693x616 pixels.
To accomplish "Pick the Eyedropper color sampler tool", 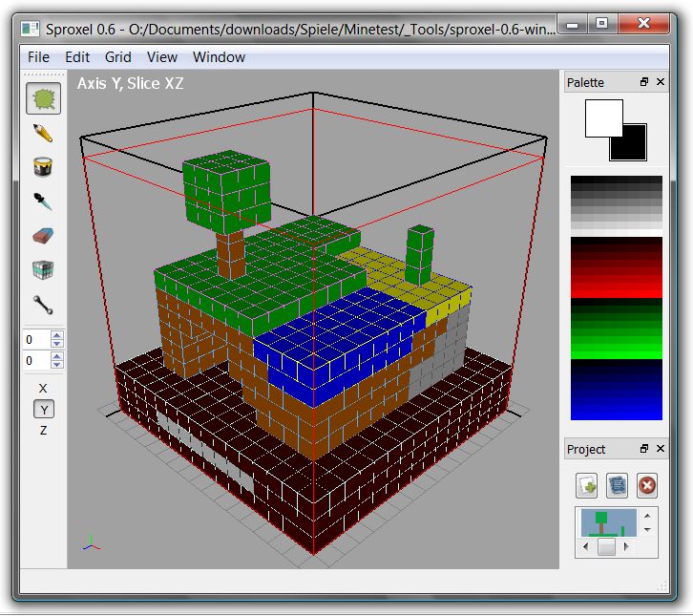I will click(x=43, y=202).
